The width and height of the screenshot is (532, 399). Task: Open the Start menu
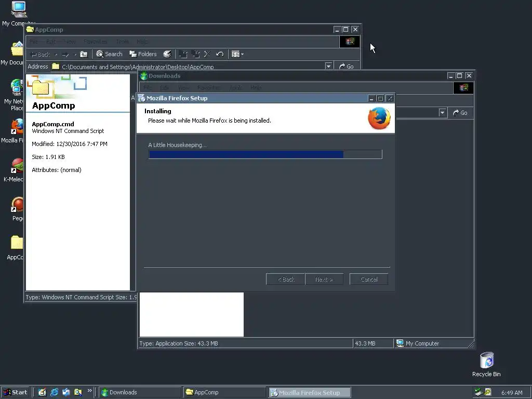click(x=15, y=392)
